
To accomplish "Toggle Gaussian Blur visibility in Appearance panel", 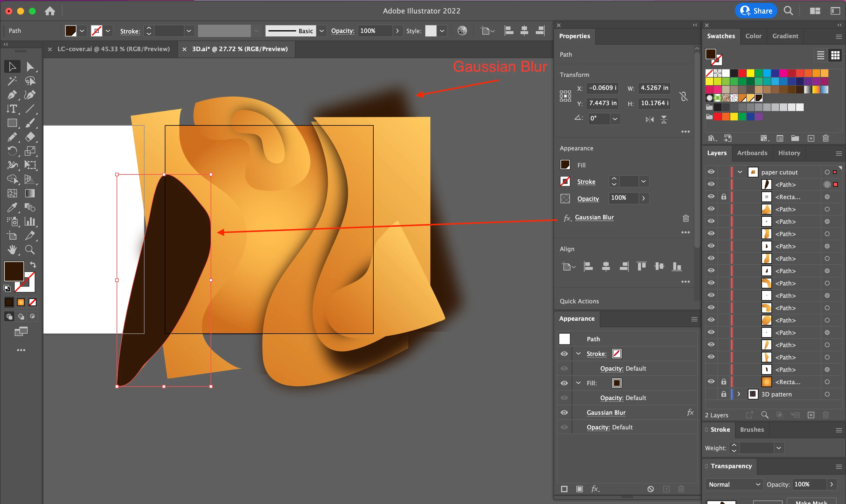I will (564, 412).
